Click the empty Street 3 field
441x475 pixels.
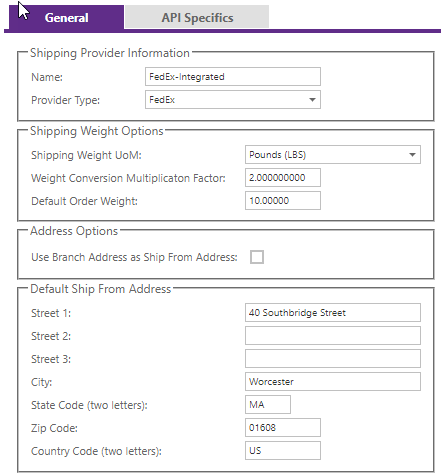(x=333, y=359)
